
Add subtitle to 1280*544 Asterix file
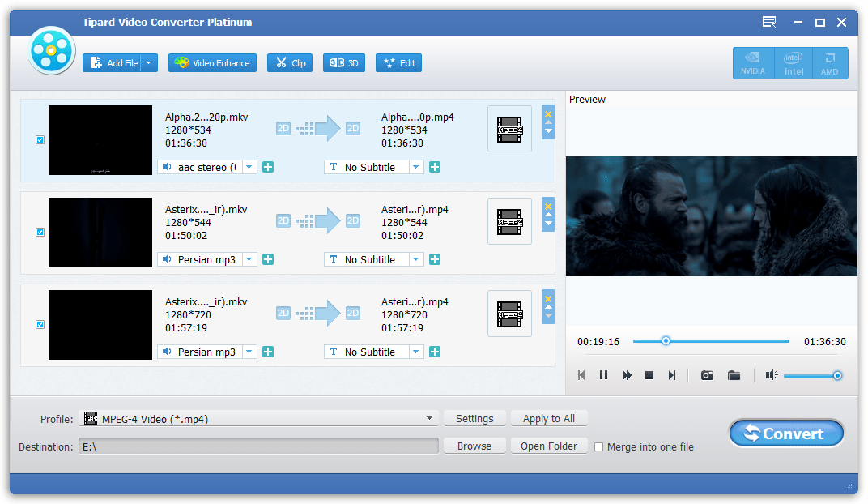(x=435, y=260)
